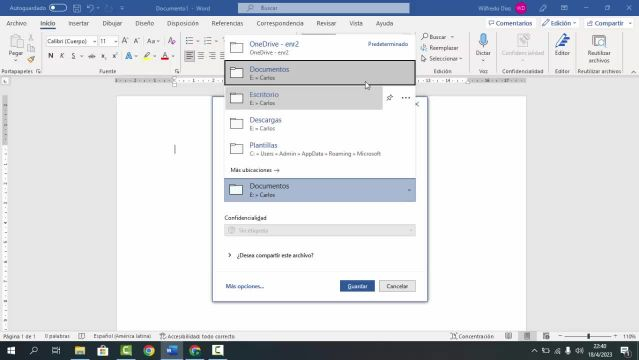Viewport: 639px width, 360px height.
Task: Select OneDrive - enr2 save location
Action: tap(320, 48)
